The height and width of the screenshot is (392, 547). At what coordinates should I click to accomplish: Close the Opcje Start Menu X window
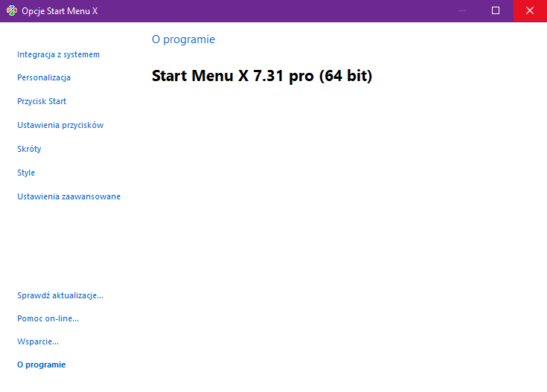530,11
